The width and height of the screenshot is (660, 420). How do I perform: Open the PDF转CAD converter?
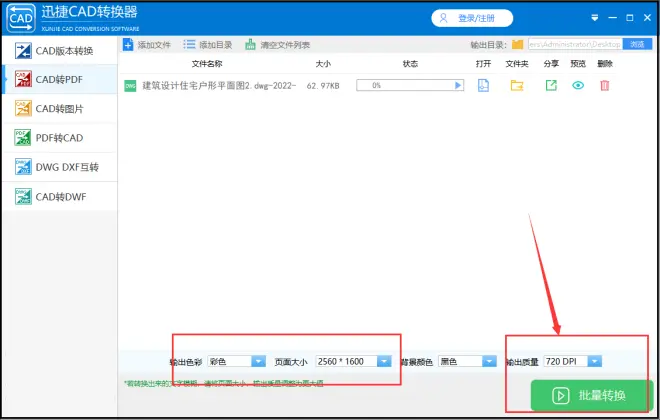point(59,138)
